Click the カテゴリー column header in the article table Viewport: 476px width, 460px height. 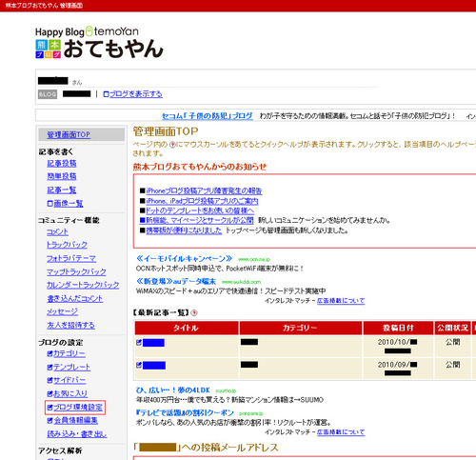300,328
